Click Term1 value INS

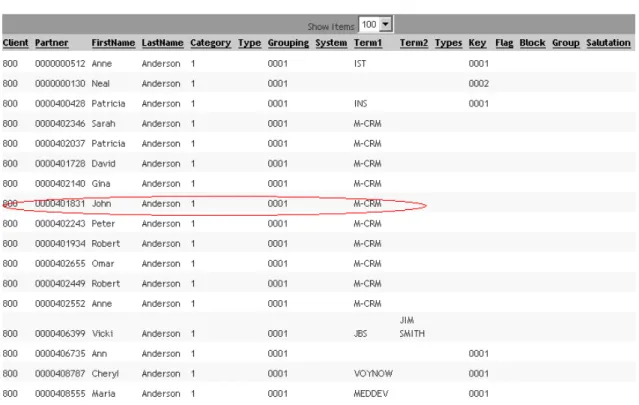point(360,103)
